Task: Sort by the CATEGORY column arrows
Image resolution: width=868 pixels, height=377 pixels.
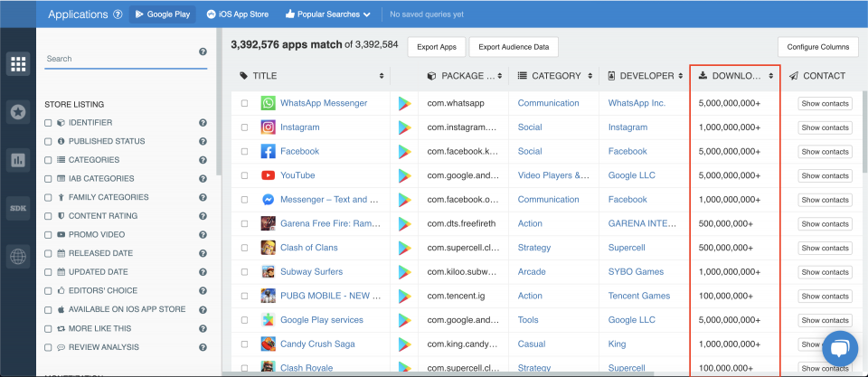Action: 590,76
